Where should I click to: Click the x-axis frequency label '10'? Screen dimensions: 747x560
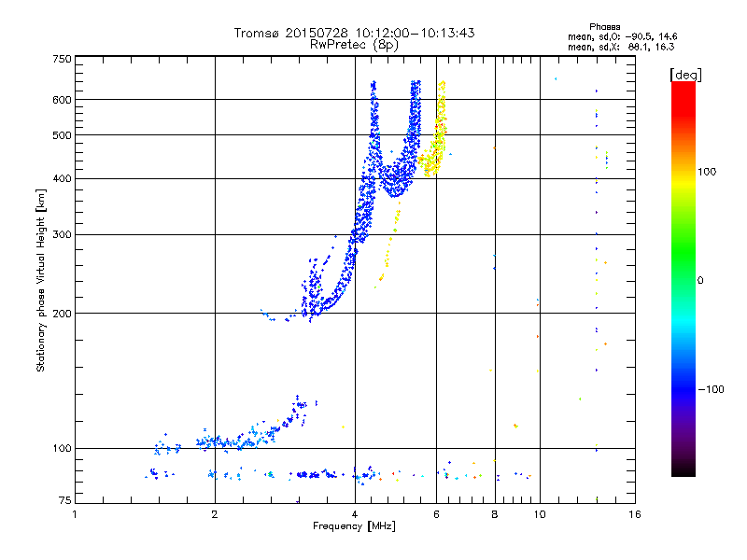[x=540, y=514]
